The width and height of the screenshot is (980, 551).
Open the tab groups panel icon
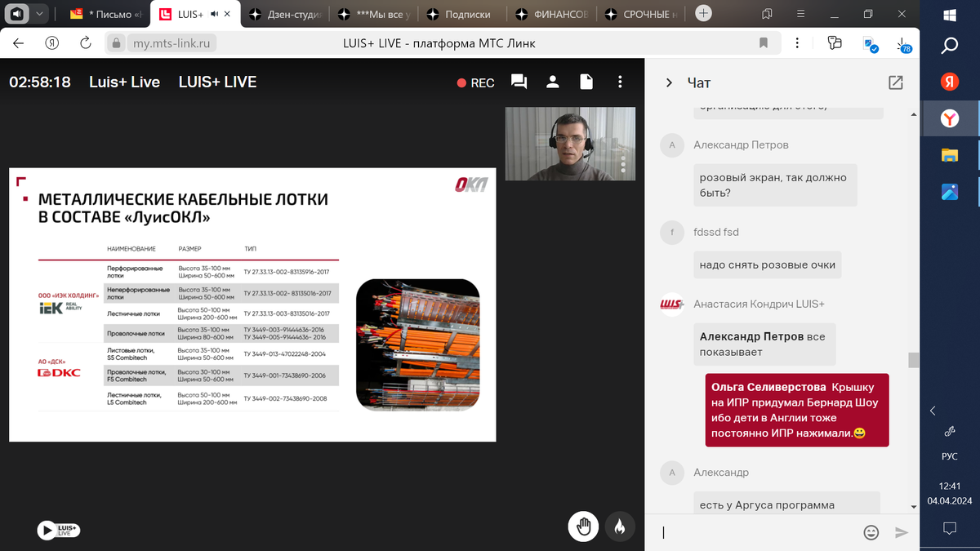tap(767, 14)
